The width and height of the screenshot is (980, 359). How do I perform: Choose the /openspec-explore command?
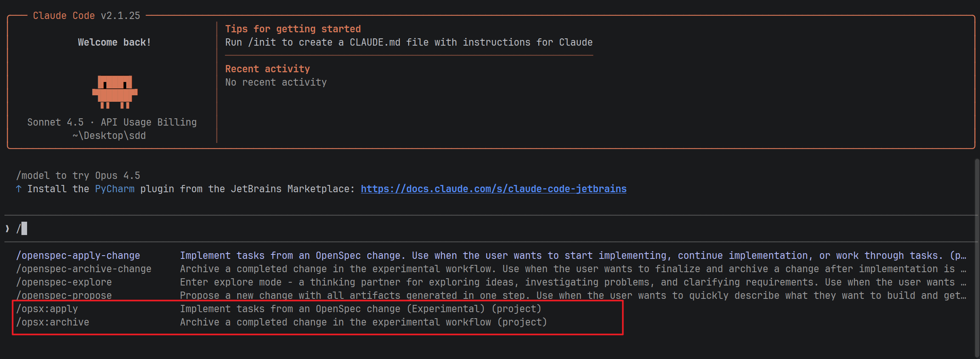pyautogui.click(x=64, y=282)
